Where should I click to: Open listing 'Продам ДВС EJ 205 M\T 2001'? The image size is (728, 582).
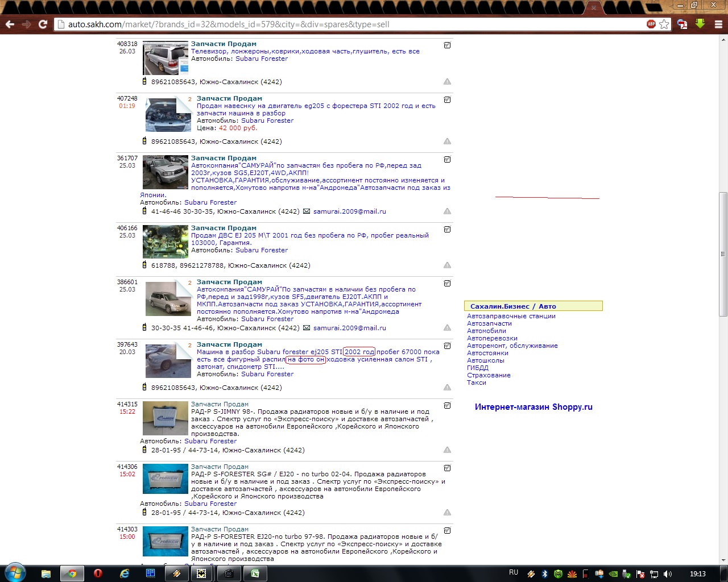click(310, 239)
